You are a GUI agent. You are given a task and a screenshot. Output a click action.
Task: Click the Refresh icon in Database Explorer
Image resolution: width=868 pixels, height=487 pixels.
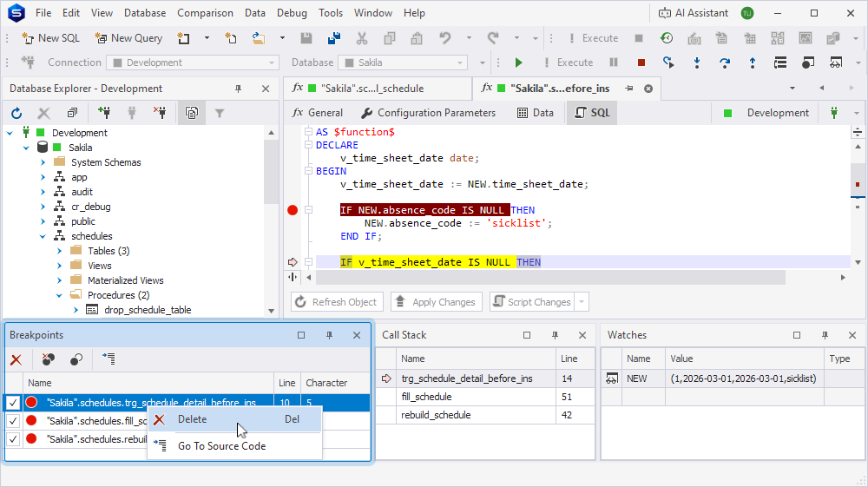click(16, 113)
